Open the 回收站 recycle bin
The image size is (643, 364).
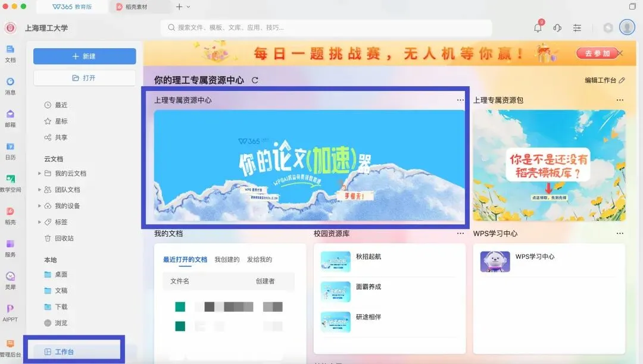[59, 239]
